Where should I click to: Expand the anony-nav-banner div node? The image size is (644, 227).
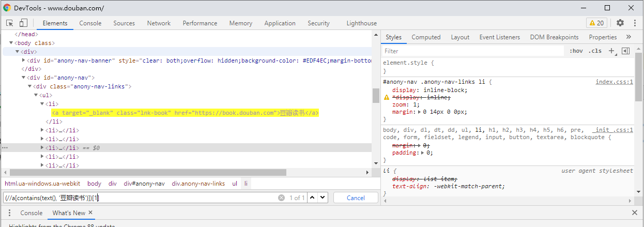pos(24,60)
